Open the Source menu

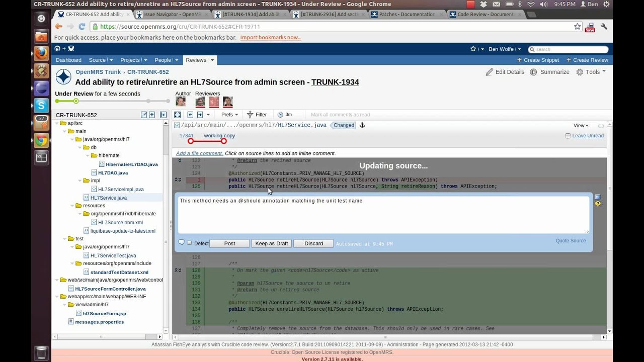(100, 60)
